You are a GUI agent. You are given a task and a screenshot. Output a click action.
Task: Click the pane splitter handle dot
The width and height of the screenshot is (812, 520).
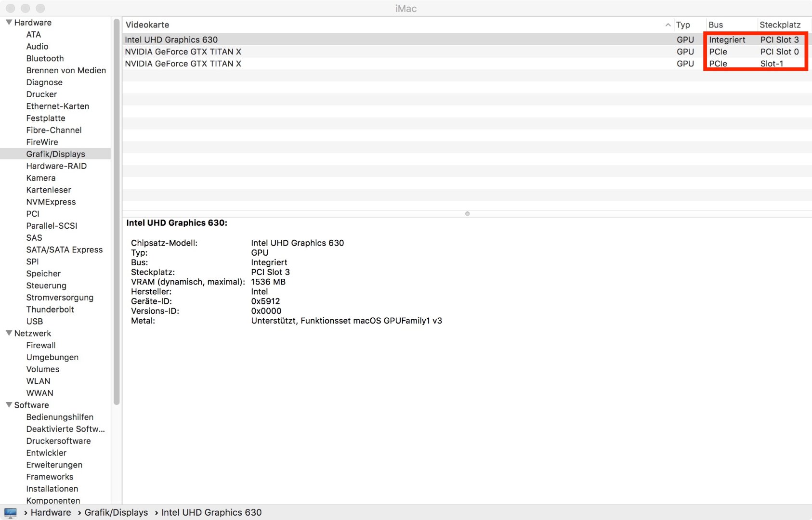pos(467,214)
